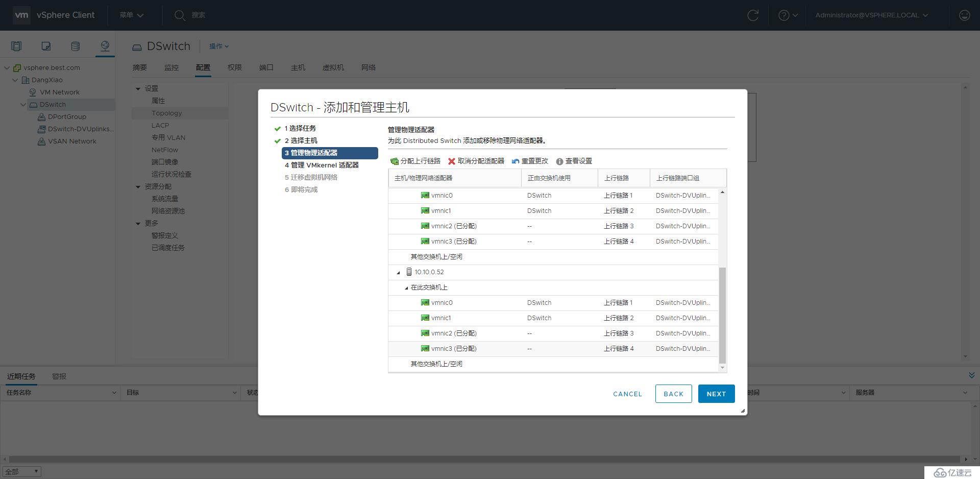Click the bottom horizontal scrollbar
The width and height of the screenshot is (980, 479).
point(485,459)
